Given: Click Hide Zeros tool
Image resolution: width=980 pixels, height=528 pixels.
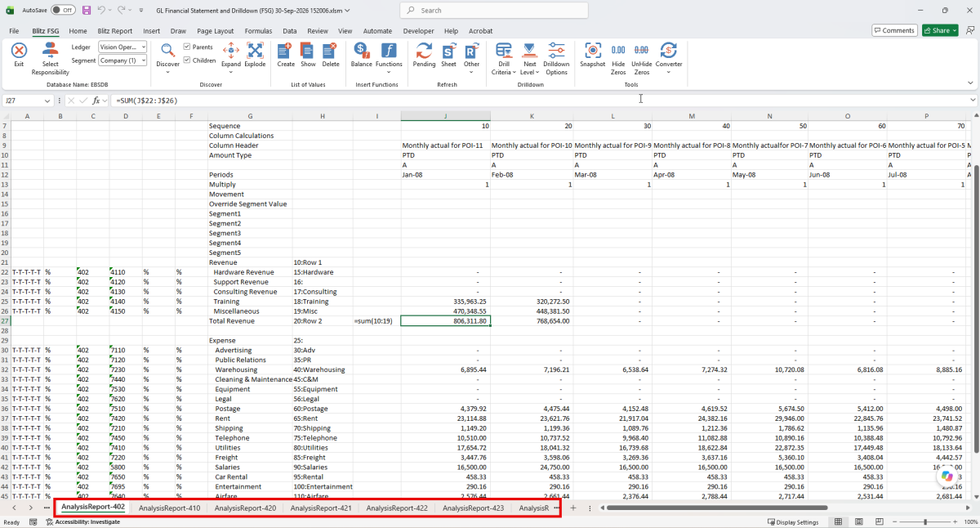Looking at the screenshot, I should [x=618, y=58].
